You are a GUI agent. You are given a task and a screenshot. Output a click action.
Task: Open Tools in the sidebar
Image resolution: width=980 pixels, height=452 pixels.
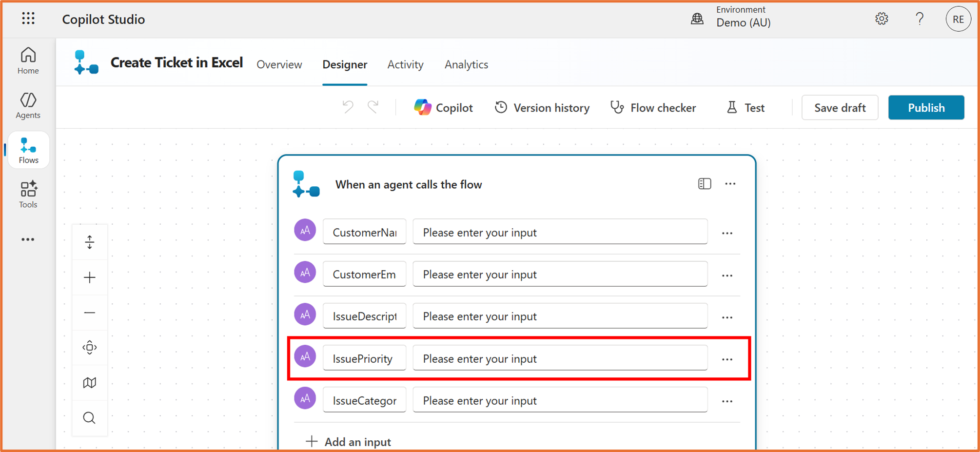(x=28, y=195)
